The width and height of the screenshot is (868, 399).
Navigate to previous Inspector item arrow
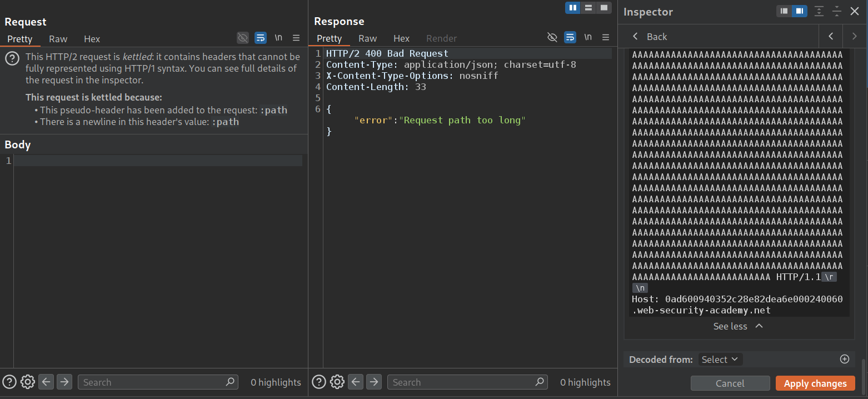pos(831,37)
